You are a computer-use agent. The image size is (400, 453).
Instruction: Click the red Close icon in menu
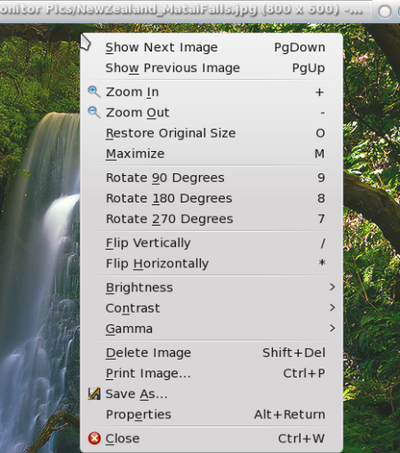pos(94,438)
